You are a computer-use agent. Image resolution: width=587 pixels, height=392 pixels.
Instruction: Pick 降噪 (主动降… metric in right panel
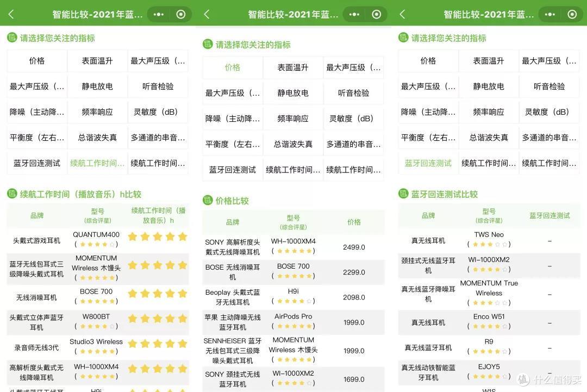(x=428, y=112)
